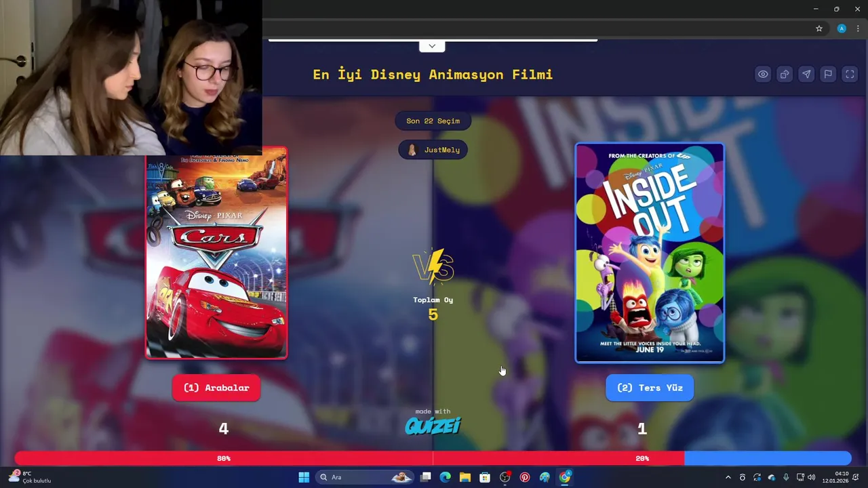Viewport: 868px width, 488px height.
Task: Open the network tray icon
Action: 800,477
